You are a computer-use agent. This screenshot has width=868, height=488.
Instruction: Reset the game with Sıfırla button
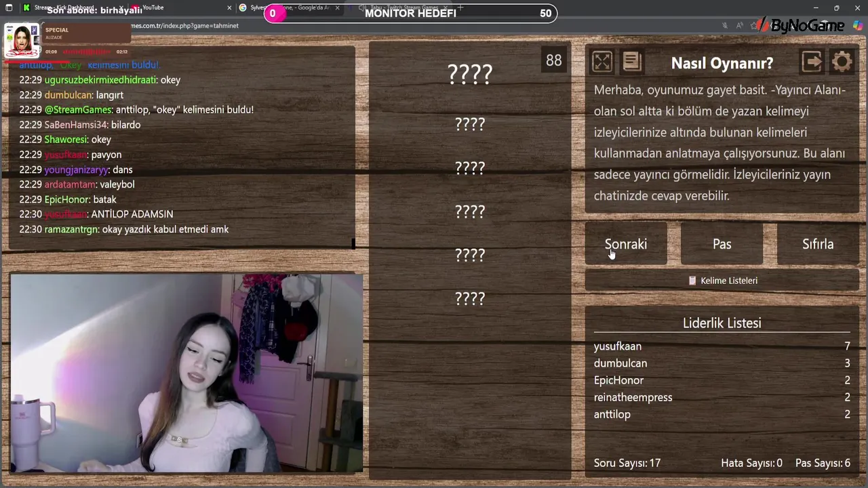point(818,244)
